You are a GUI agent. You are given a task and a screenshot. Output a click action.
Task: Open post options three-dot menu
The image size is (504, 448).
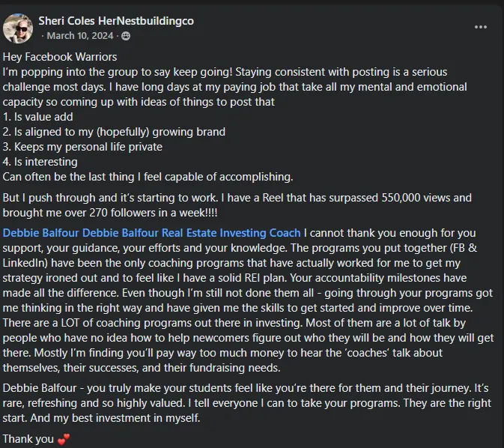[481, 27]
